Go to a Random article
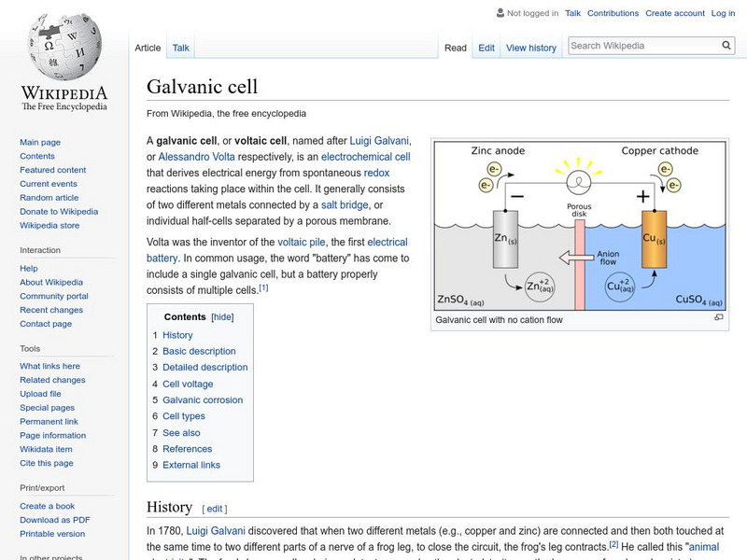 pyautogui.click(x=49, y=197)
